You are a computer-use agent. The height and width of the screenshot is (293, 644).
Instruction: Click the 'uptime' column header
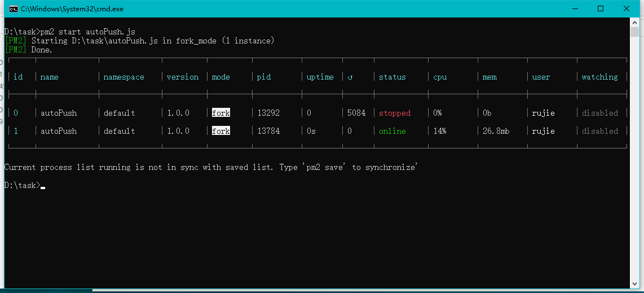[x=320, y=77]
